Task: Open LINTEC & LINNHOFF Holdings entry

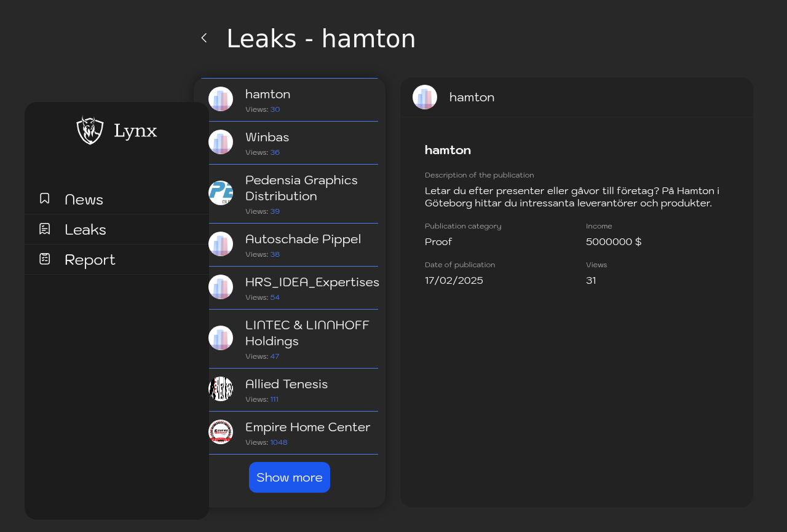Action: point(290,339)
